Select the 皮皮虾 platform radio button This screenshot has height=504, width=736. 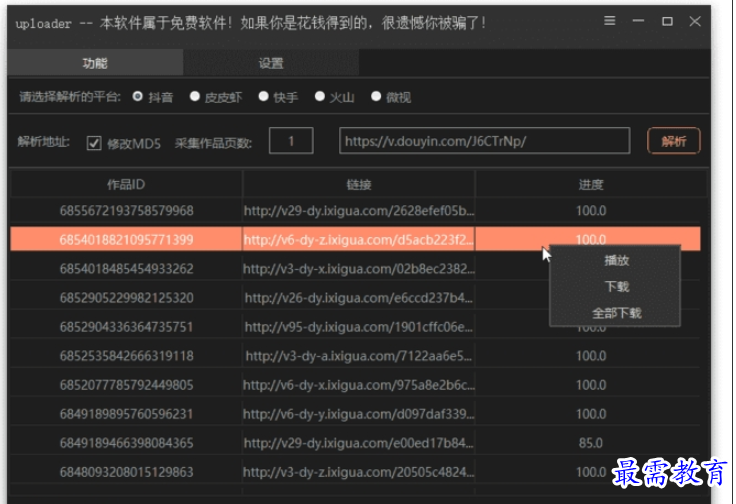click(x=195, y=97)
